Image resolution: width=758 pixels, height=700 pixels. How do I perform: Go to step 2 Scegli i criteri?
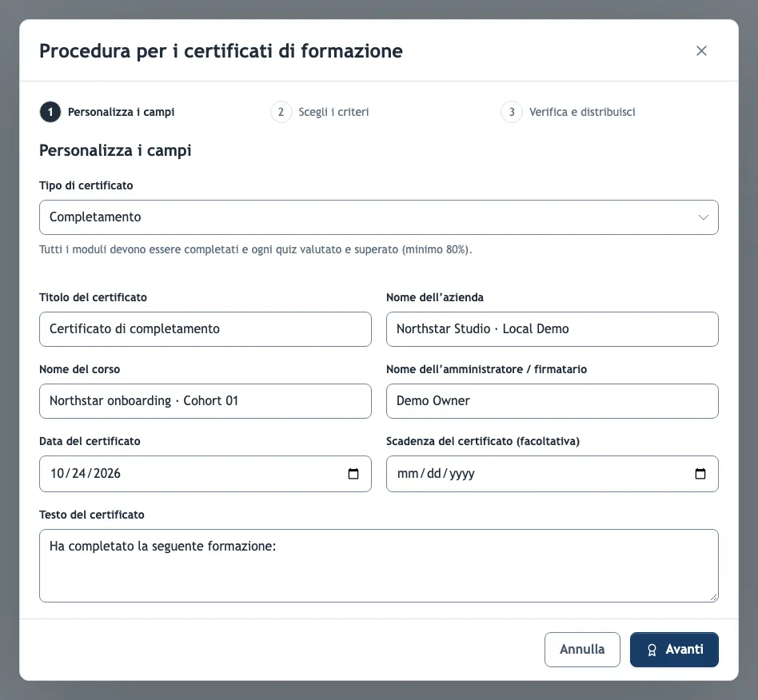[320, 112]
